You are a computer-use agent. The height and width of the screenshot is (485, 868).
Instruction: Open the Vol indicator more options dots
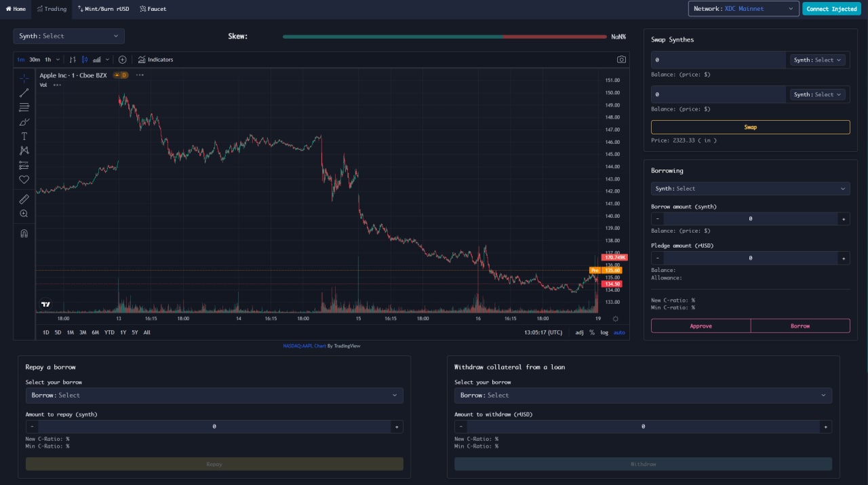pyautogui.click(x=57, y=85)
